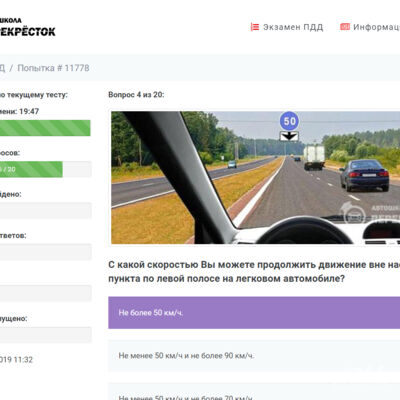Click the blue 50 speed sign in photo
Viewport: 400px width, 400px height.
click(x=289, y=121)
